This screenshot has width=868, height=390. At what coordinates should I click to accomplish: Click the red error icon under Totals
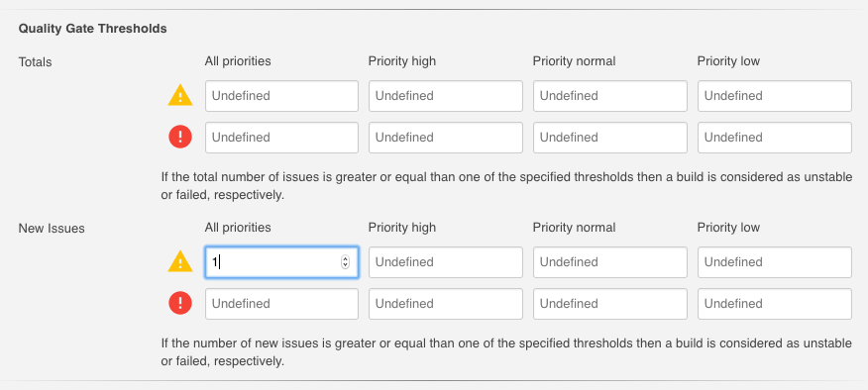180,138
